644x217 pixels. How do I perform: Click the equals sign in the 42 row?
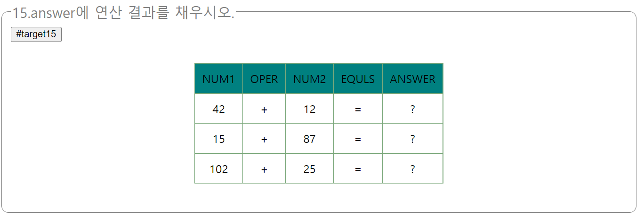pos(358,109)
